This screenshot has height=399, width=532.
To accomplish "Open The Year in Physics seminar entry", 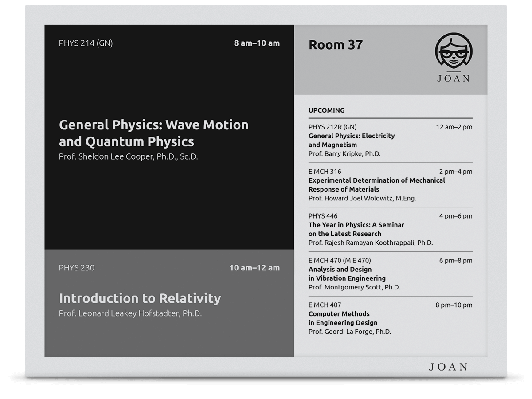I will tap(356, 229).
